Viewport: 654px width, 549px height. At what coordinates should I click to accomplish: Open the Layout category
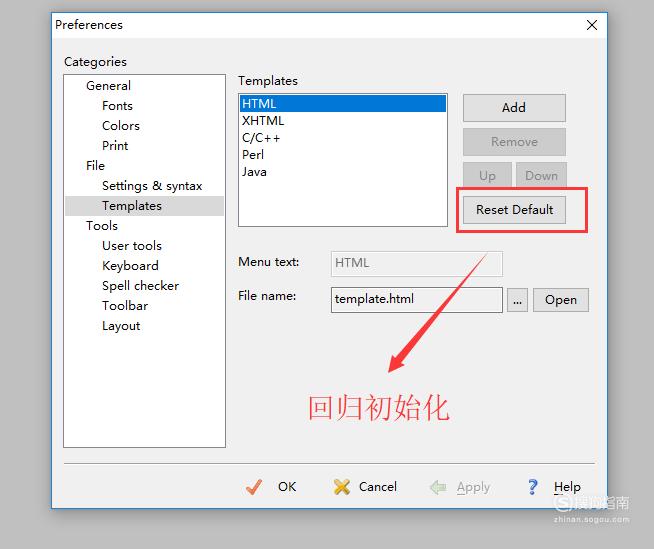click(x=121, y=326)
